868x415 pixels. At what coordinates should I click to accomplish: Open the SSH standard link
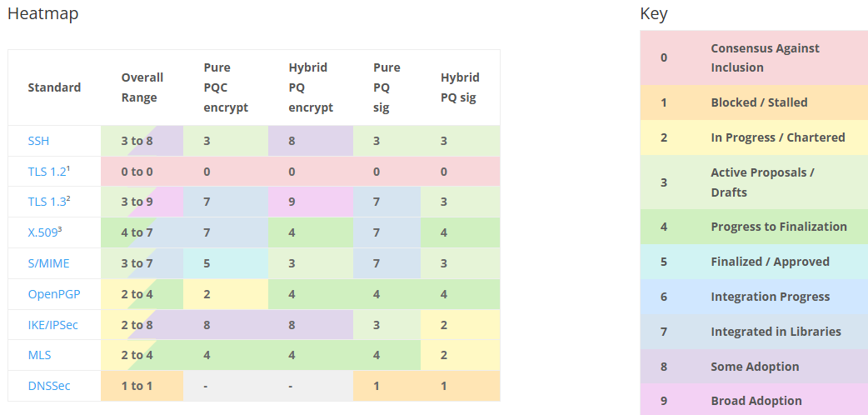38,141
